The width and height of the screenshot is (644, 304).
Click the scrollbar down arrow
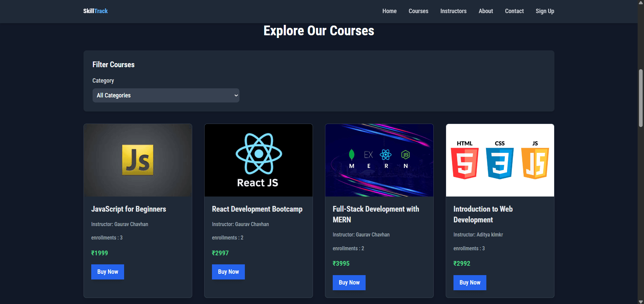tap(641, 301)
